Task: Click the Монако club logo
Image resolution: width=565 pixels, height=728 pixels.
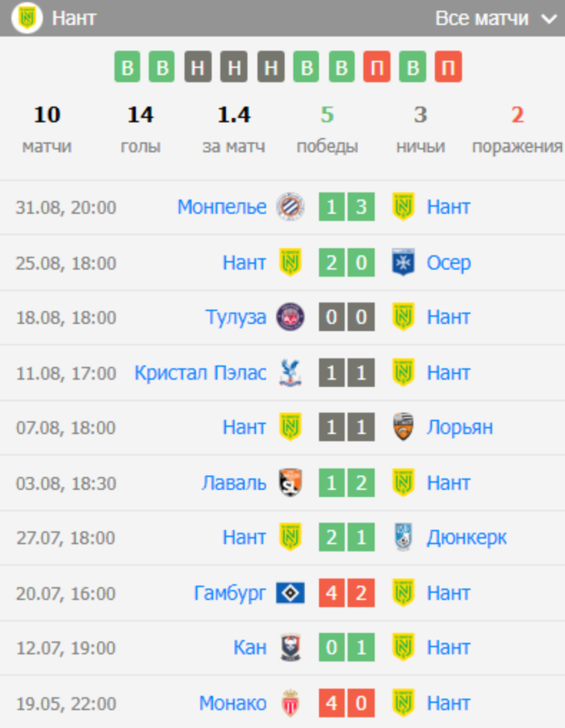Action: [x=290, y=703]
